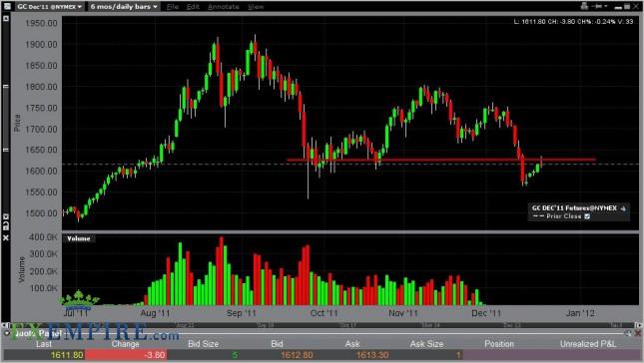Open the Edit menu
This screenshot has width=644, height=363.
coord(193,7)
